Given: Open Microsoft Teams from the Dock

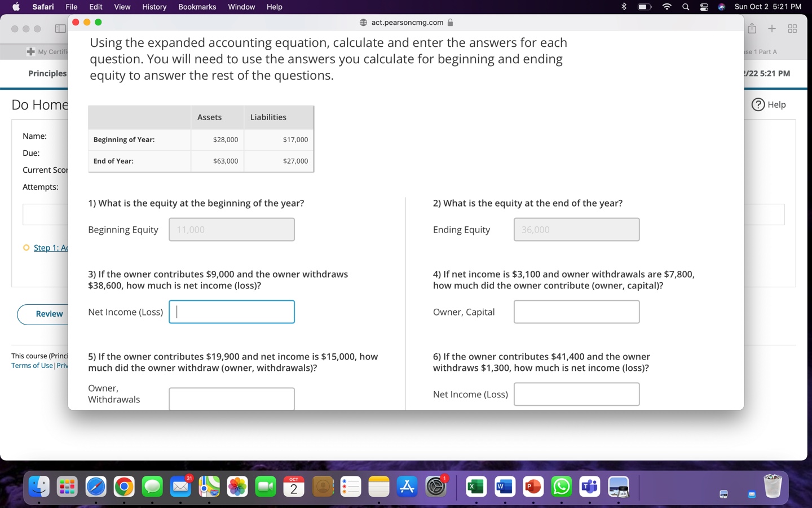Looking at the screenshot, I should pos(589,486).
